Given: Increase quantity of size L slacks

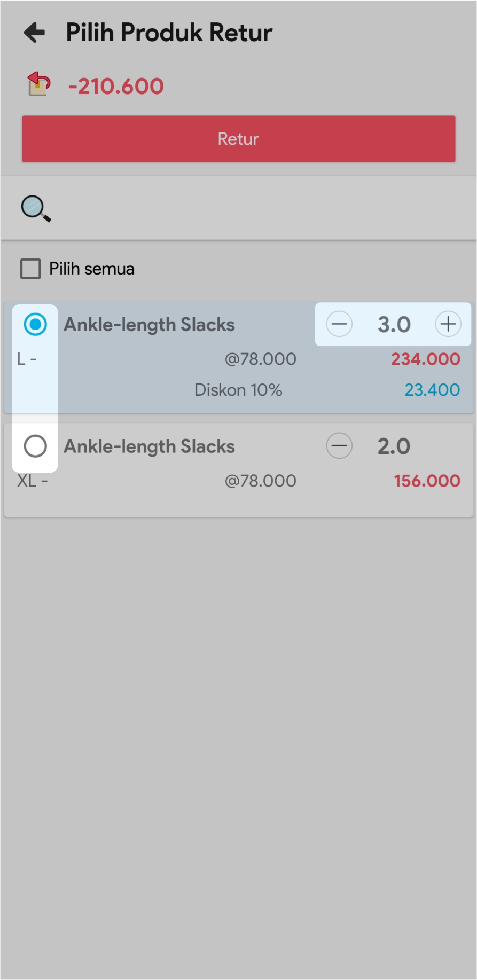Looking at the screenshot, I should coord(448,324).
